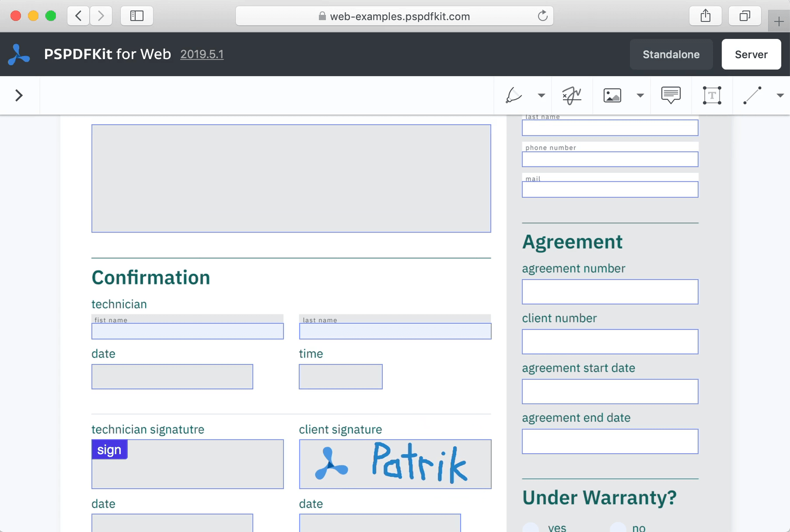Click the image annotation tool
Viewport: 790px width, 532px height.
pos(612,95)
